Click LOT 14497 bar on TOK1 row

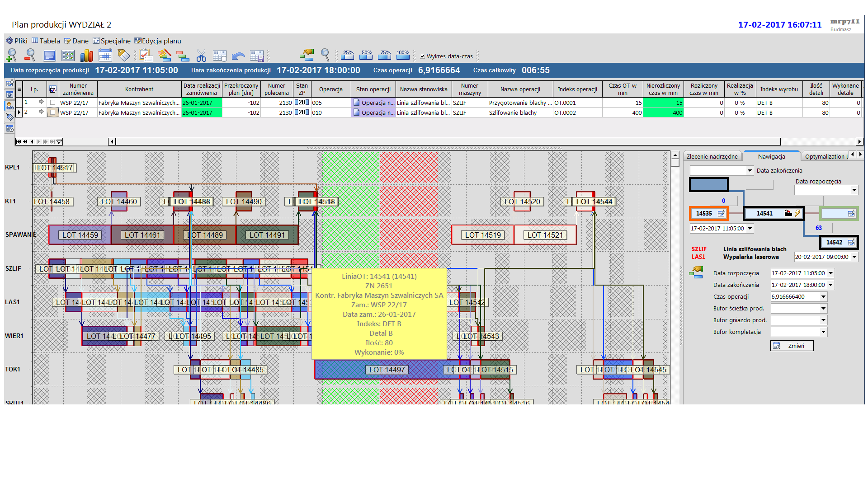tap(387, 370)
